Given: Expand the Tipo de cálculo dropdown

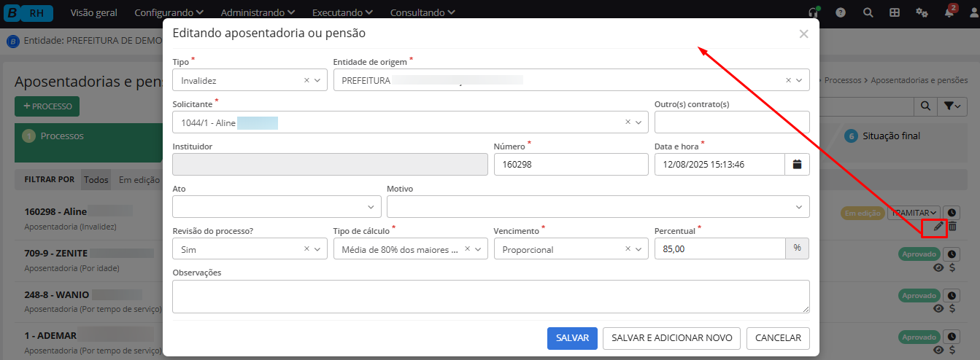Looking at the screenshot, I should [478, 249].
